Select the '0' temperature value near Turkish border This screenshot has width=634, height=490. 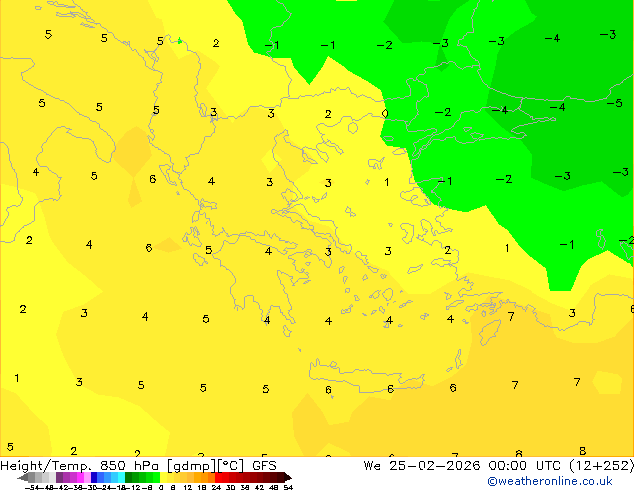click(x=385, y=114)
